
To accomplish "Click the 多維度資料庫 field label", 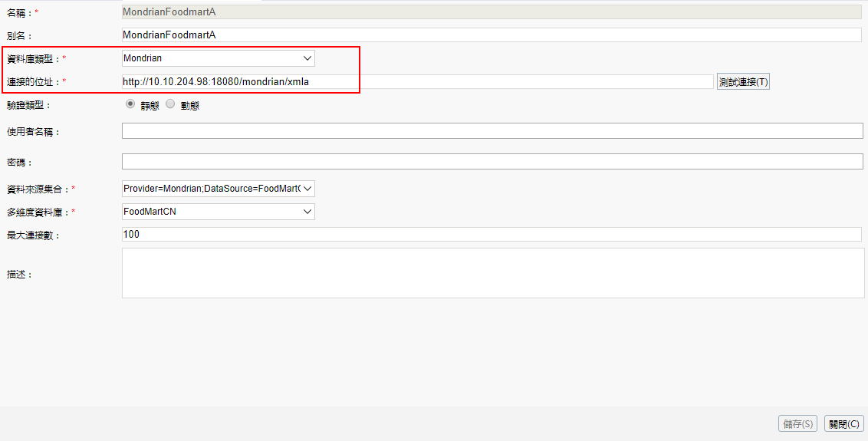I will [37, 212].
